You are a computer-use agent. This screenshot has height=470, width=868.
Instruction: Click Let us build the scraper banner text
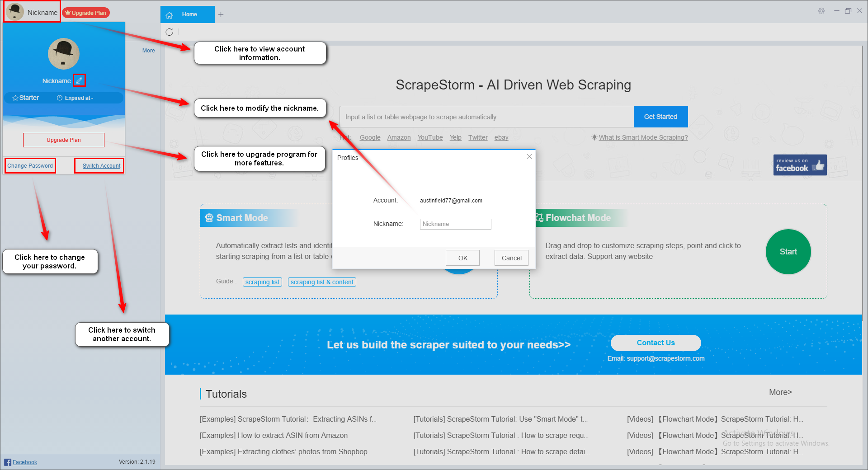point(448,345)
